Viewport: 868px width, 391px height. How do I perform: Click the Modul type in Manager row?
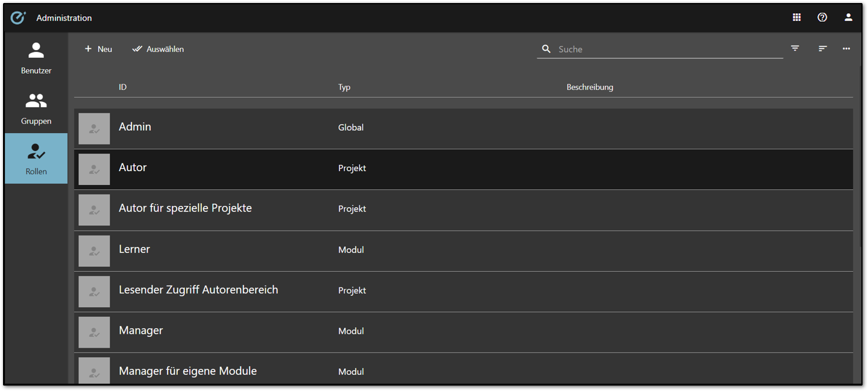click(x=351, y=331)
